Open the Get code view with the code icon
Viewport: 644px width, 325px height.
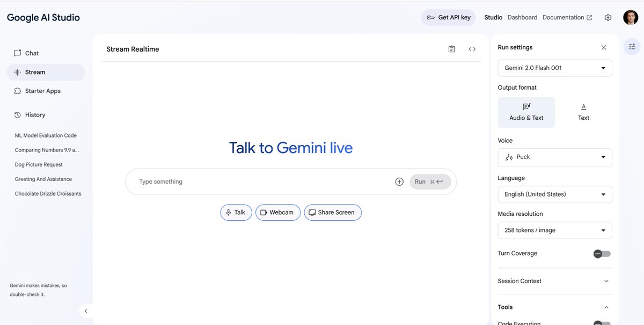471,48
